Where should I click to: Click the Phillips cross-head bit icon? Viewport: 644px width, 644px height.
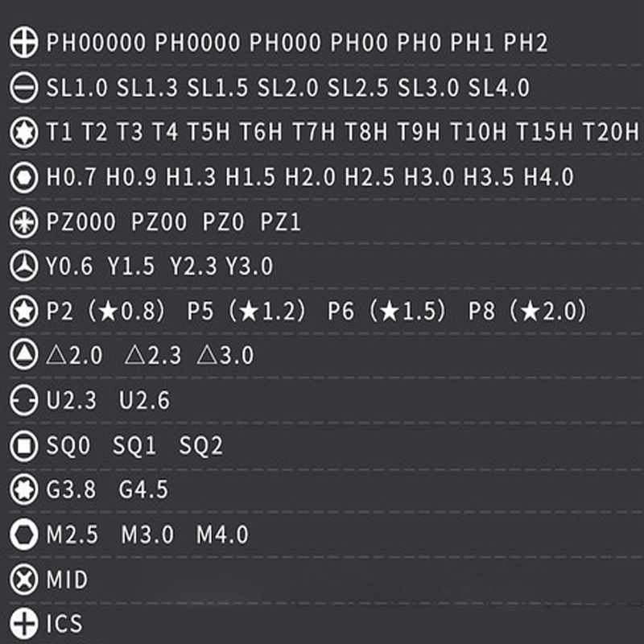[x=24, y=43]
